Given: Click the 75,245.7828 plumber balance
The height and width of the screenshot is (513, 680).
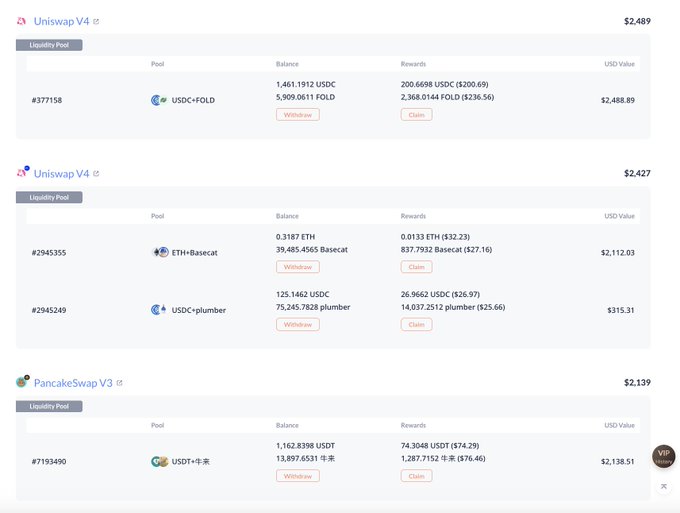Looking at the screenshot, I should 313,307.
